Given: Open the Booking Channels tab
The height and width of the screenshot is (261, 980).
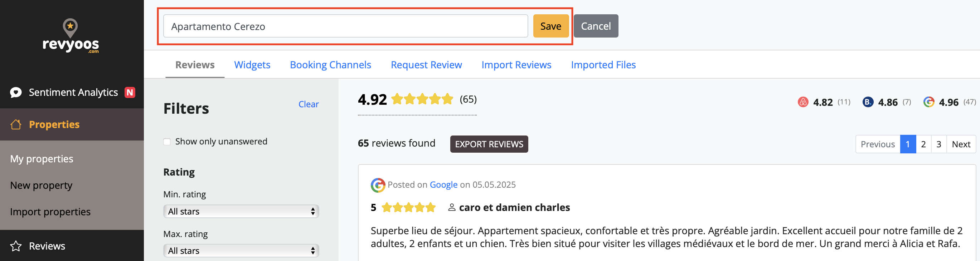Looking at the screenshot, I should click(x=330, y=65).
